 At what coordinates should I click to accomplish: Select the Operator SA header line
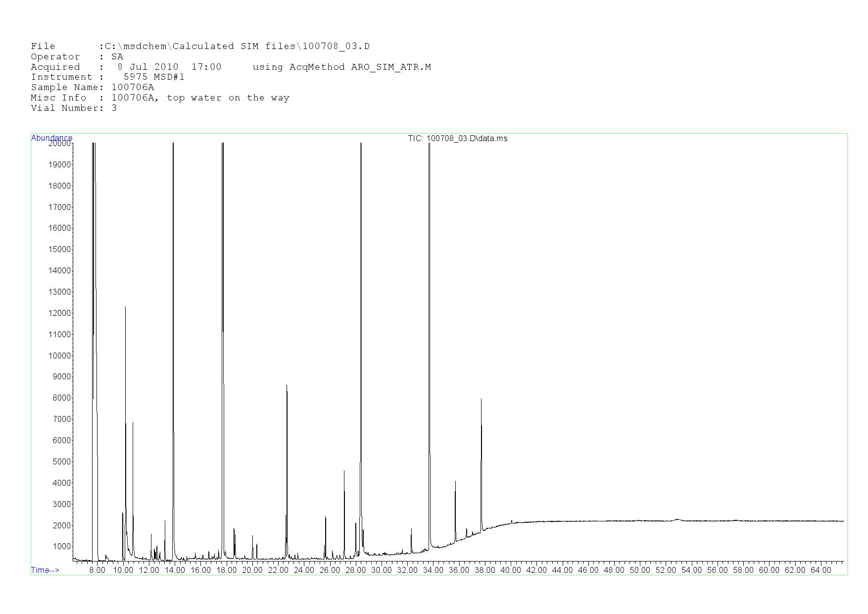(x=77, y=56)
